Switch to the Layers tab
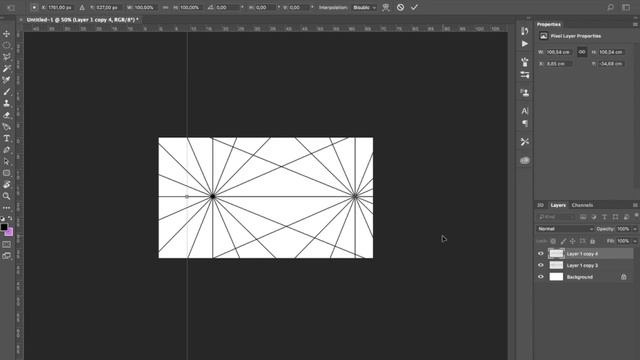Image resolution: width=640 pixels, height=360 pixels. click(558, 205)
